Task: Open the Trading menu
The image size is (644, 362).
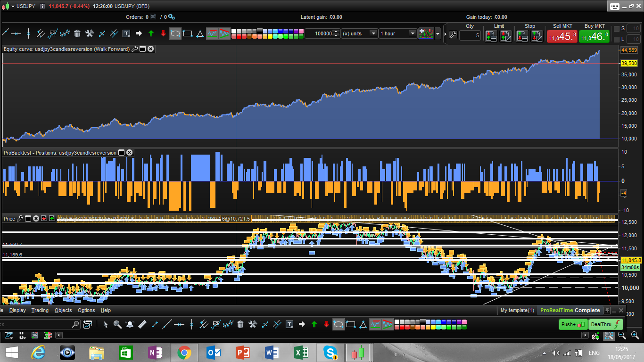Action: tap(40, 310)
